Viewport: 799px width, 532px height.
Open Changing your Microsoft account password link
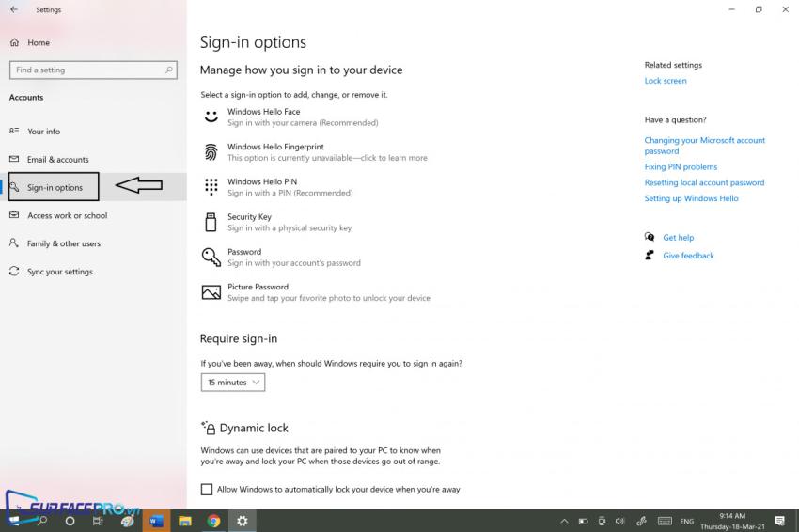click(704, 146)
